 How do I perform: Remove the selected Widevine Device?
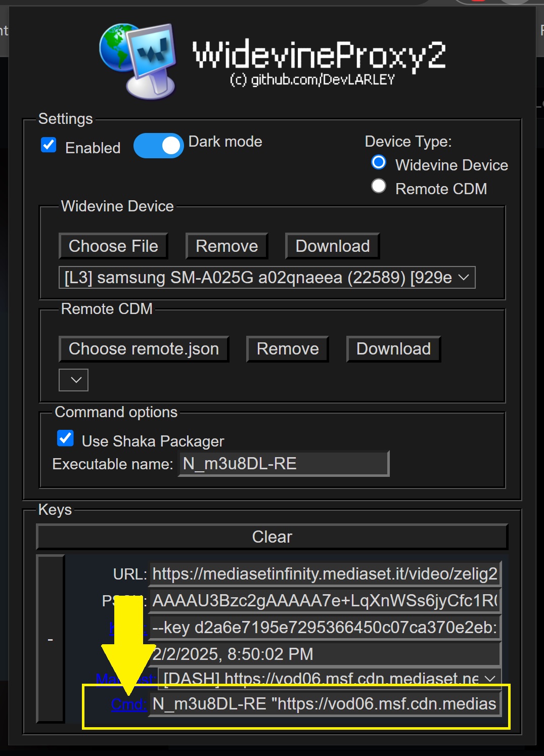pyautogui.click(x=227, y=246)
